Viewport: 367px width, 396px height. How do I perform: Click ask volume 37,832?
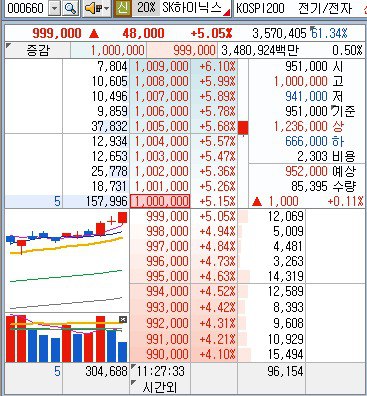pos(109,126)
